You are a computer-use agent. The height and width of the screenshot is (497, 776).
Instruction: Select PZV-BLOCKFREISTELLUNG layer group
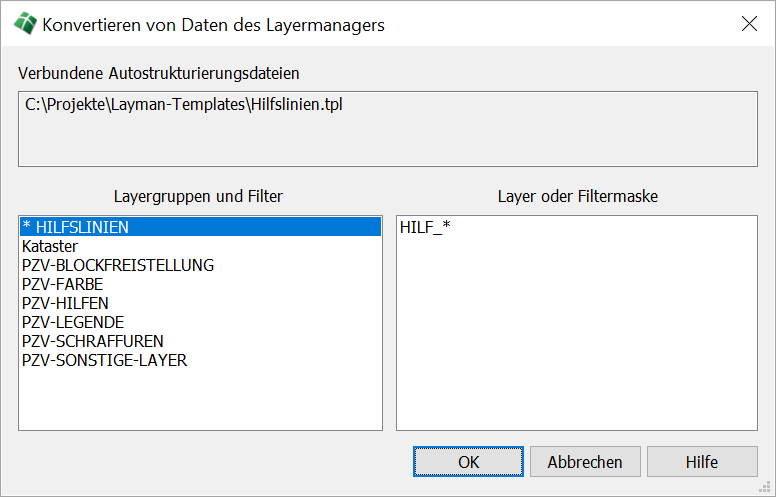click(x=118, y=265)
